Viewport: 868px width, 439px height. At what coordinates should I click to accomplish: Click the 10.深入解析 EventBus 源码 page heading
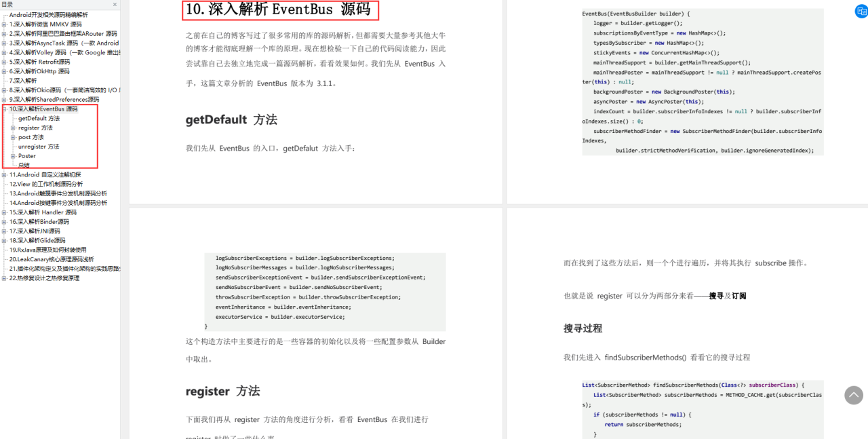point(279,9)
